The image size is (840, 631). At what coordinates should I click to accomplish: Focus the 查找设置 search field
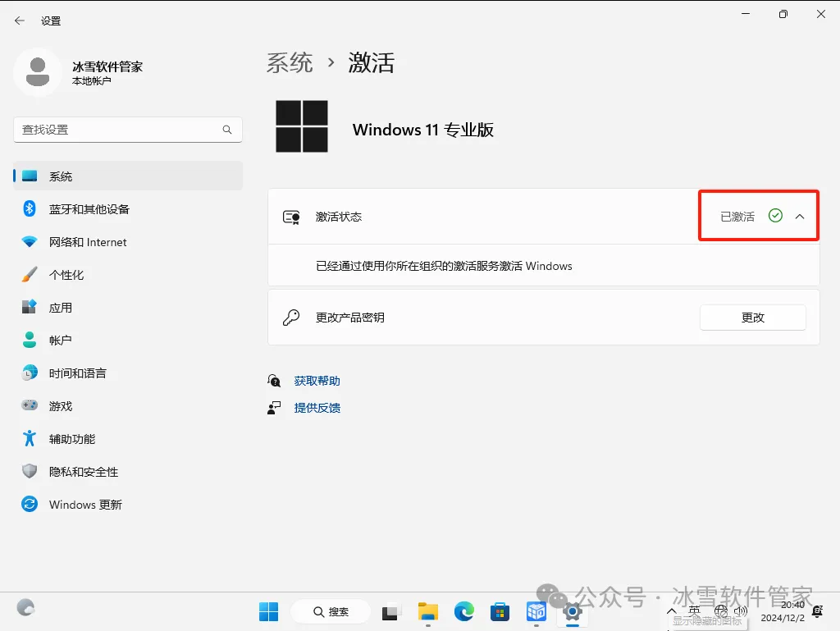tap(127, 130)
